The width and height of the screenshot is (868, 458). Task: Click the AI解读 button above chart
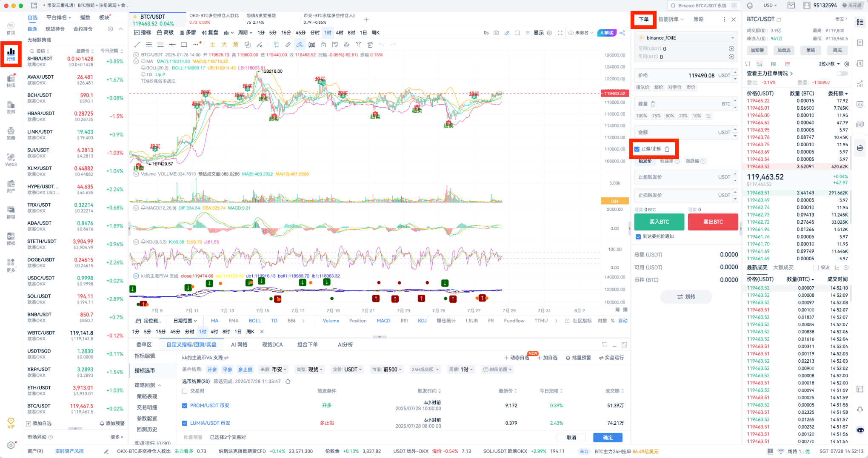pos(607,33)
